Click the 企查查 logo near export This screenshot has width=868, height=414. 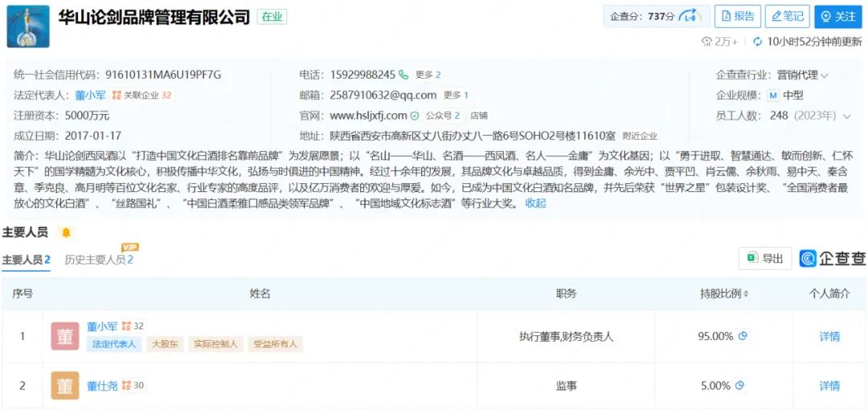coord(832,259)
